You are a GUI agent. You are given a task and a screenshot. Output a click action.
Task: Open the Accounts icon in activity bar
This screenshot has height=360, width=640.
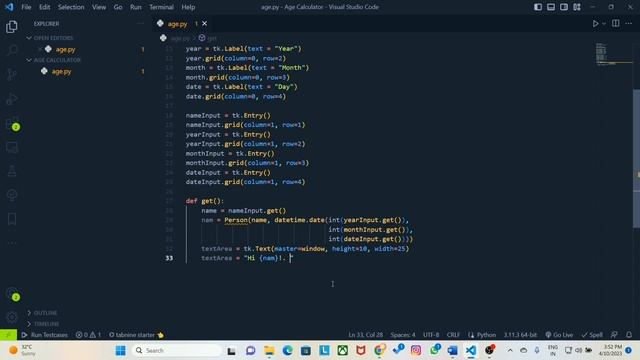(x=11, y=293)
